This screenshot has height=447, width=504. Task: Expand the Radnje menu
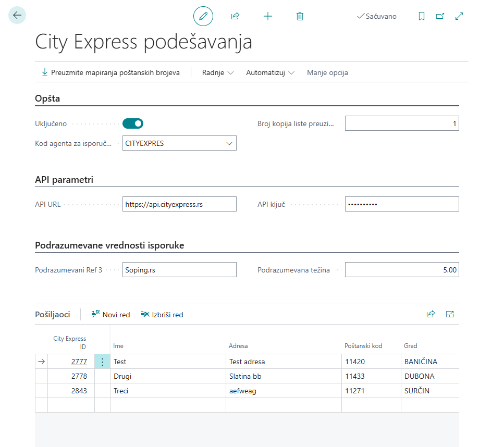[x=217, y=72]
